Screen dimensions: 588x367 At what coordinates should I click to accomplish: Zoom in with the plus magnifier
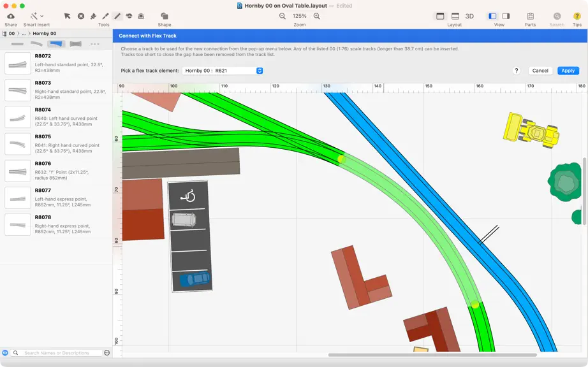(317, 16)
